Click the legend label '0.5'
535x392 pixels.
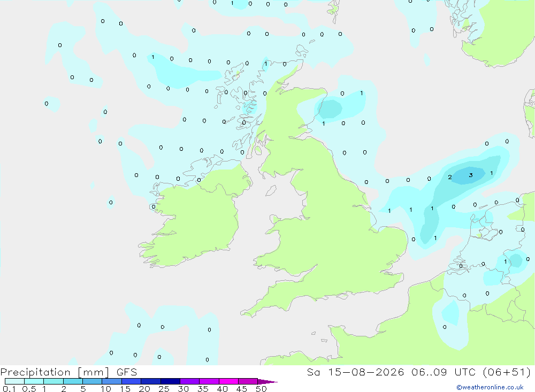[x=29, y=389]
